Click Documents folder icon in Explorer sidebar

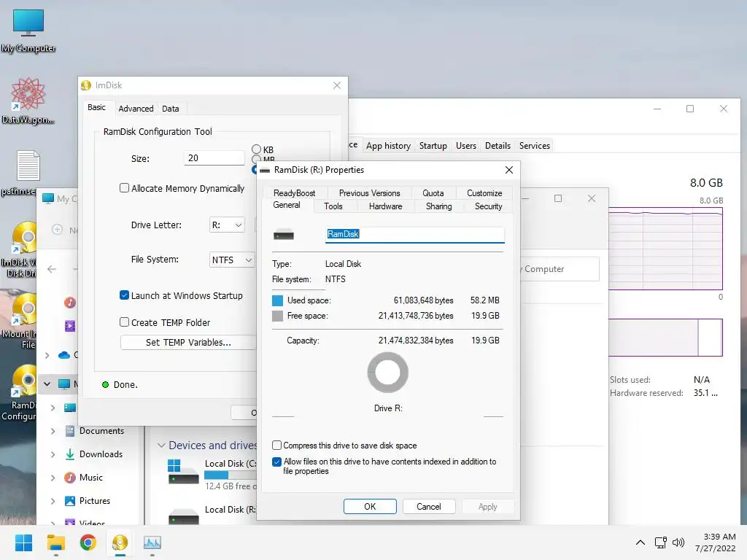click(x=70, y=431)
